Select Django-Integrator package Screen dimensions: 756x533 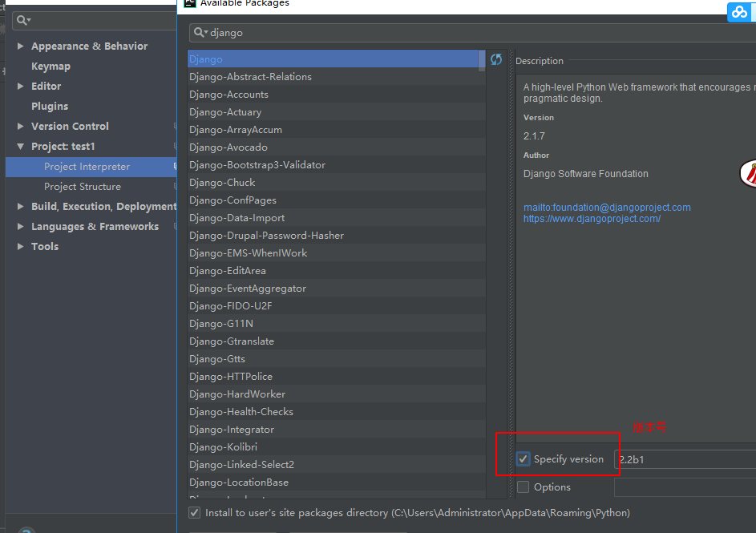click(337, 430)
